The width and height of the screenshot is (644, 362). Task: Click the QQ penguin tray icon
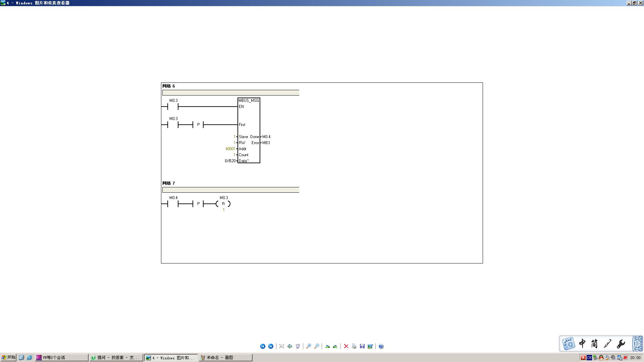point(601,358)
